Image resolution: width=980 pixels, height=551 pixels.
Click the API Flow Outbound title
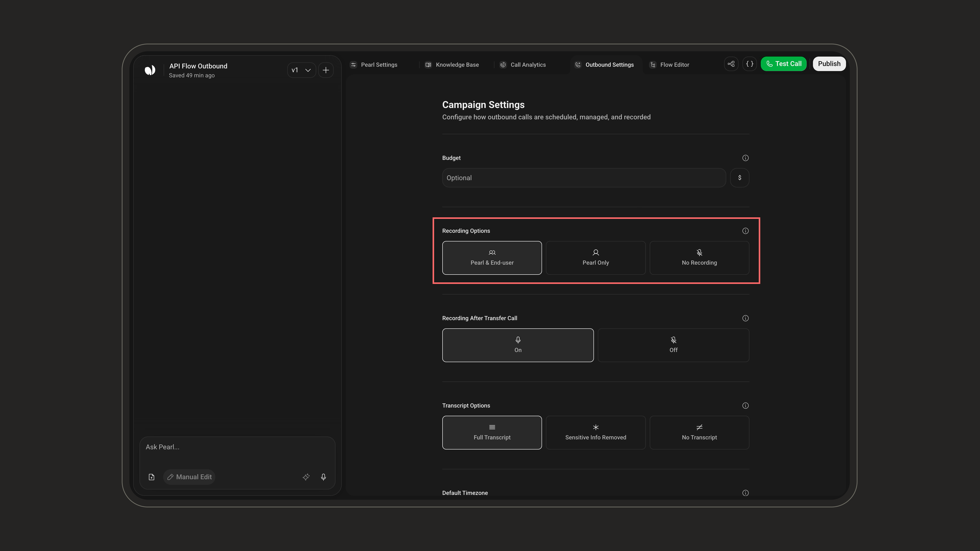198,66
